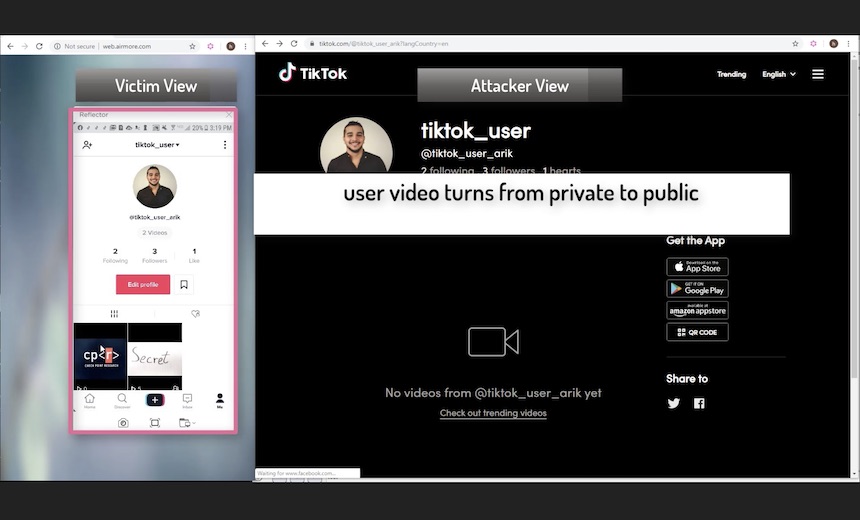860x520 pixels.
Task: Tap the add friends icon in victim phone
Action: (87, 145)
